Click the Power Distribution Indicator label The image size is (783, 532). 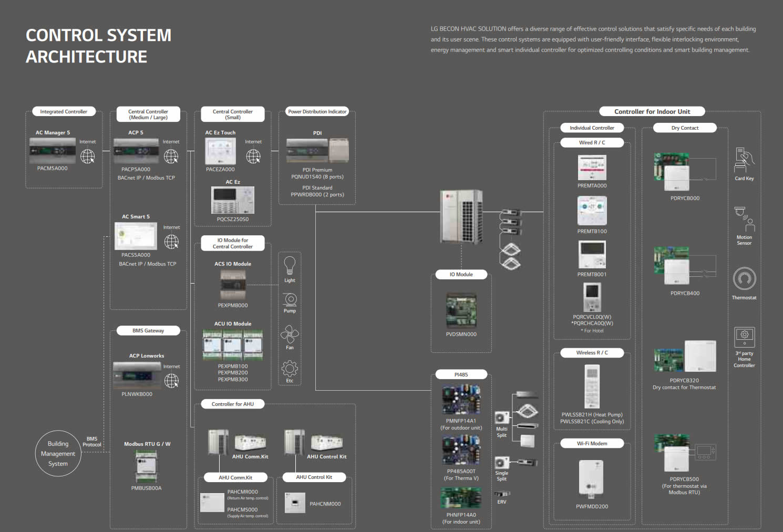[317, 111]
